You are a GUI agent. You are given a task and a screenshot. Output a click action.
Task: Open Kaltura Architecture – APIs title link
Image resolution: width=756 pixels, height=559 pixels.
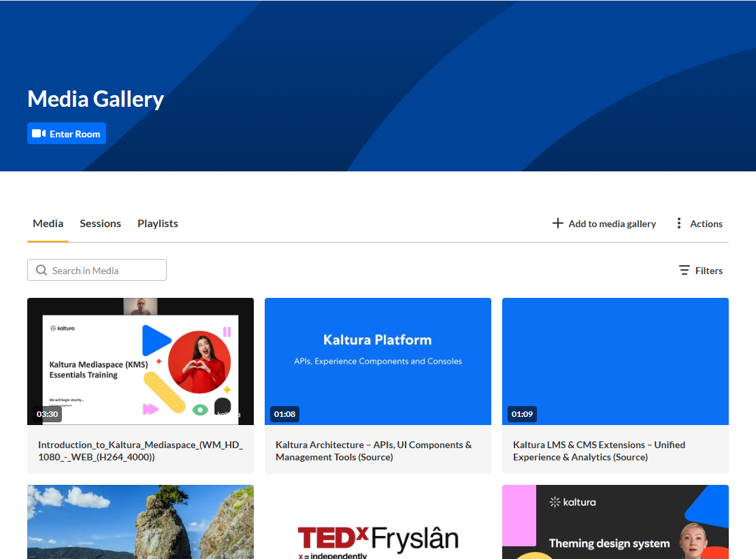tap(374, 451)
